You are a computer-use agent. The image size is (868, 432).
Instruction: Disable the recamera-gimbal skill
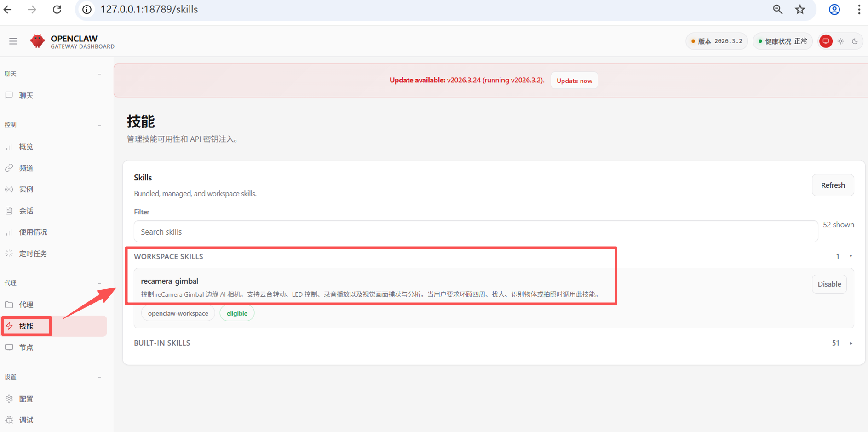(x=829, y=284)
